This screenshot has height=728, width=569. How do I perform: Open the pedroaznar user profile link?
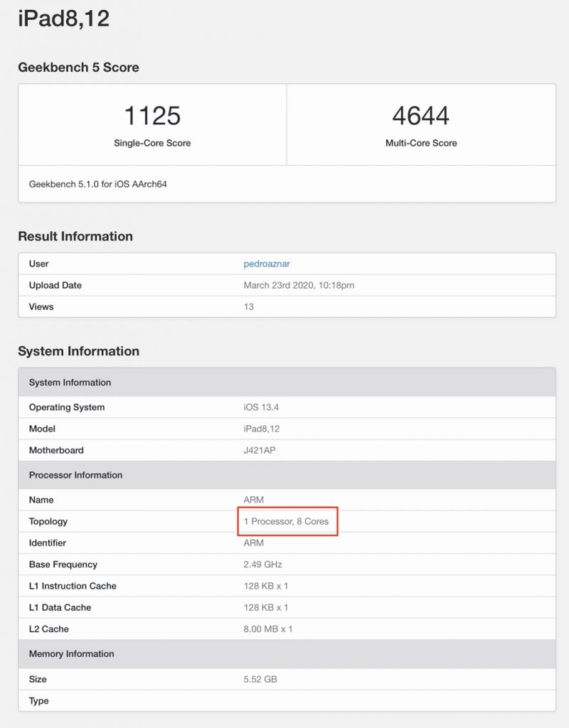[267, 264]
